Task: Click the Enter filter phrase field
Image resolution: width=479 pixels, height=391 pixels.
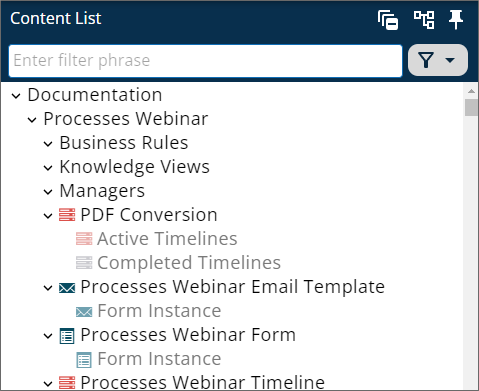Action: (x=205, y=61)
